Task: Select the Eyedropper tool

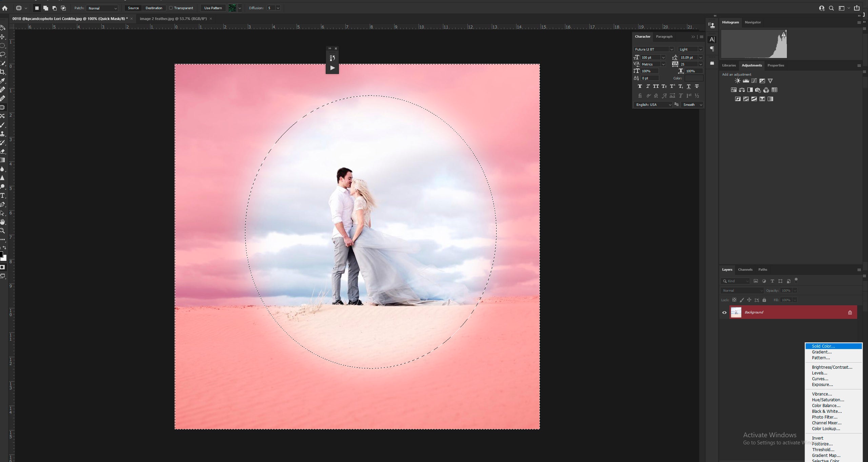Action: [x=3, y=81]
